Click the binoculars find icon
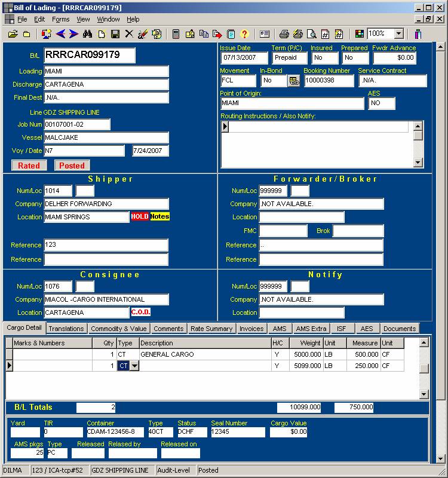 [87, 34]
